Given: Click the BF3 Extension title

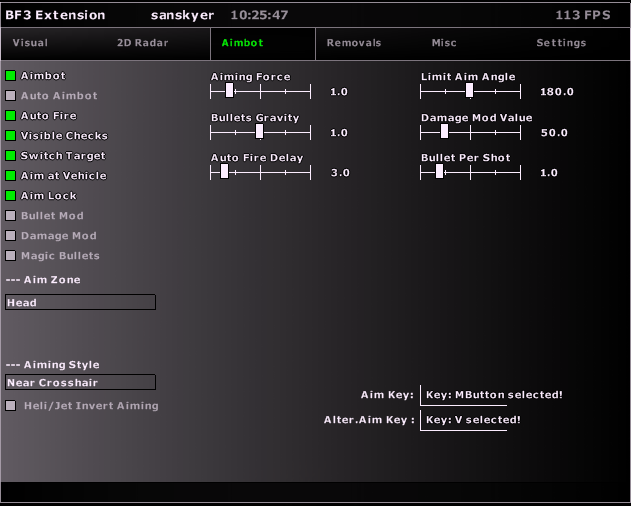Looking at the screenshot, I should click(55, 15).
